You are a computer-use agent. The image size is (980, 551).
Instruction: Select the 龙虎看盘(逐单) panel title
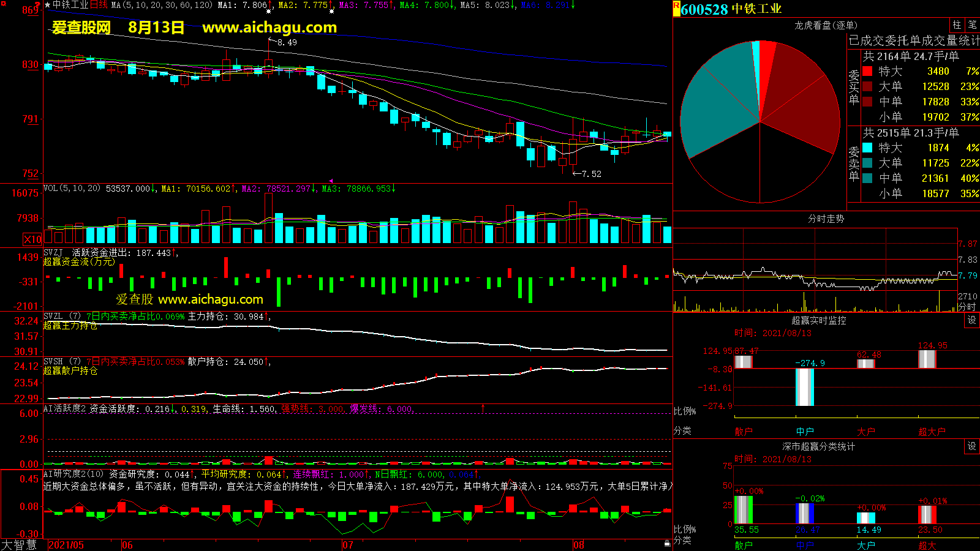click(826, 25)
